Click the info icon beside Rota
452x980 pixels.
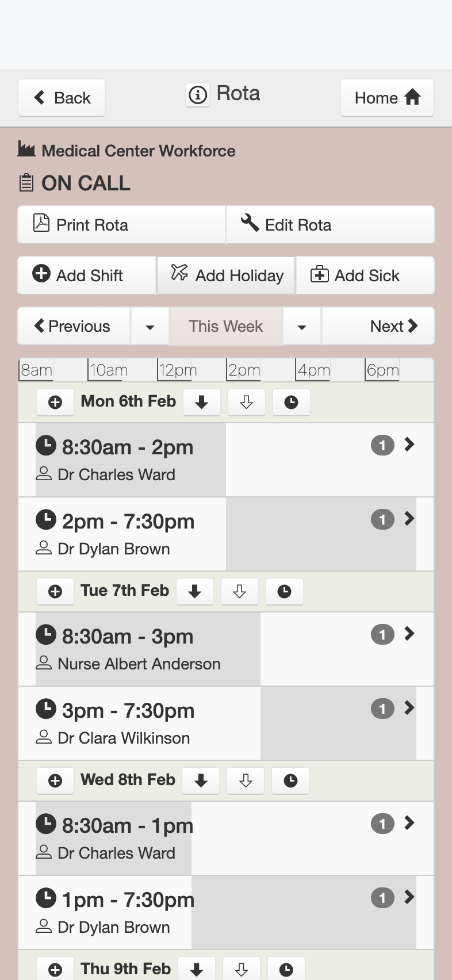[198, 95]
